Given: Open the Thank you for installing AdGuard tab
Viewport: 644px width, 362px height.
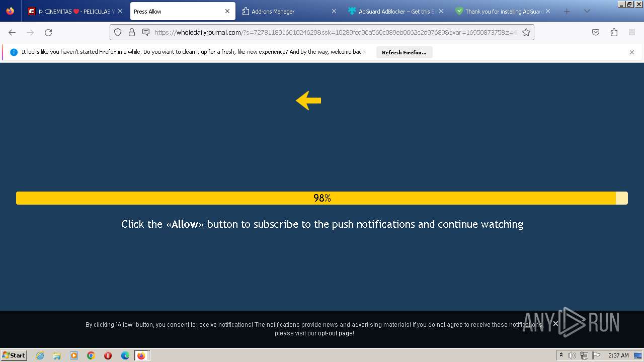Looking at the screenshot, I should coord(502,11).
